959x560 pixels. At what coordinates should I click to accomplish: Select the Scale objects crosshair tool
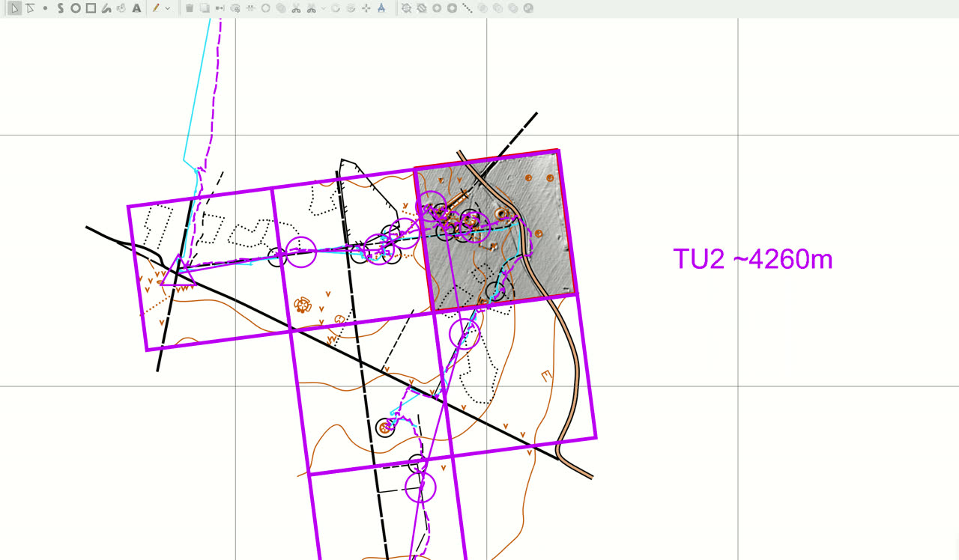point(366,8)
